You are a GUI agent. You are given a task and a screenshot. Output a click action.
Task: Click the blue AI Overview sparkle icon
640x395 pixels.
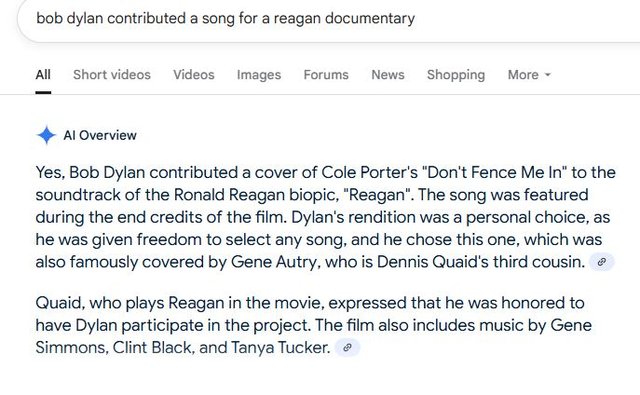coord(46,135)
